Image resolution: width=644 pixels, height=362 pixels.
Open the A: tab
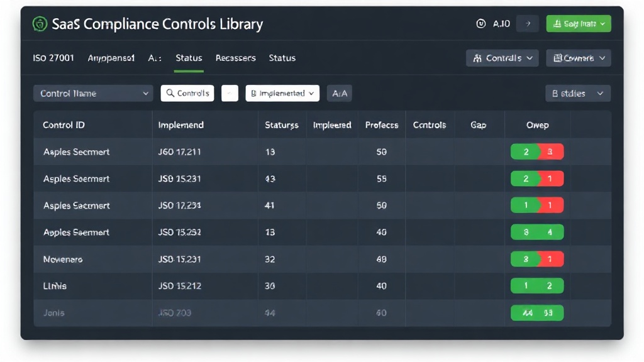pyautogui.click(x=155, y=58)
